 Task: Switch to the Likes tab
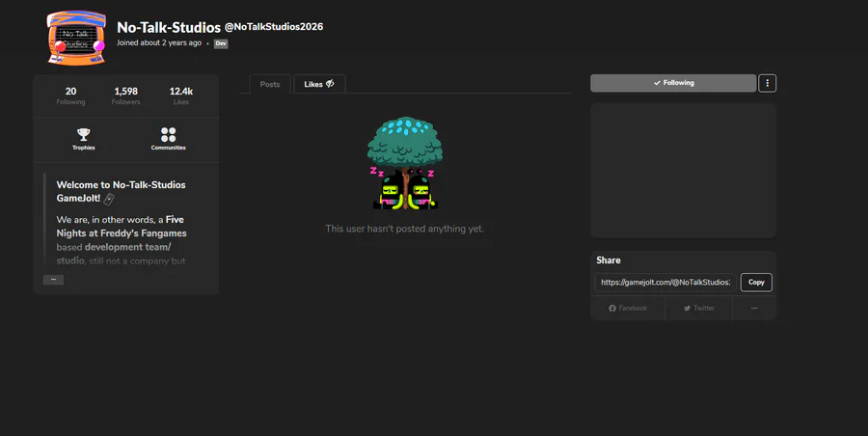319,84
